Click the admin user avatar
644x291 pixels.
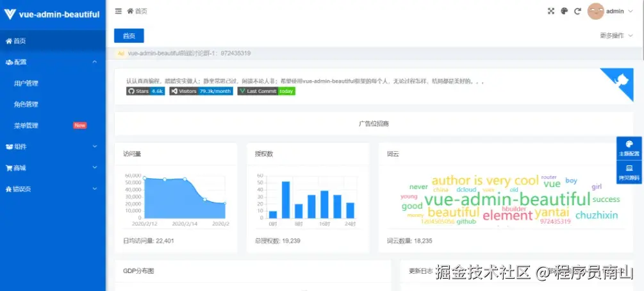595,11
